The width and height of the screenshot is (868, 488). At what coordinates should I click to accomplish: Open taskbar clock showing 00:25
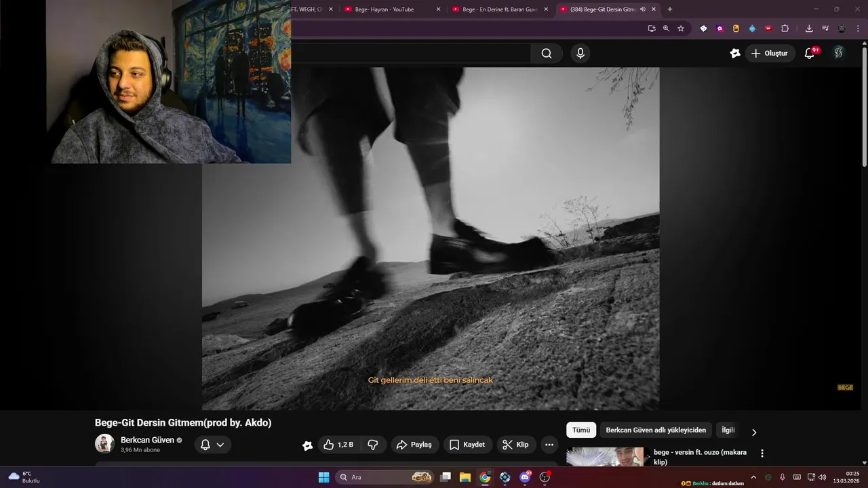(x=848, y=477)
